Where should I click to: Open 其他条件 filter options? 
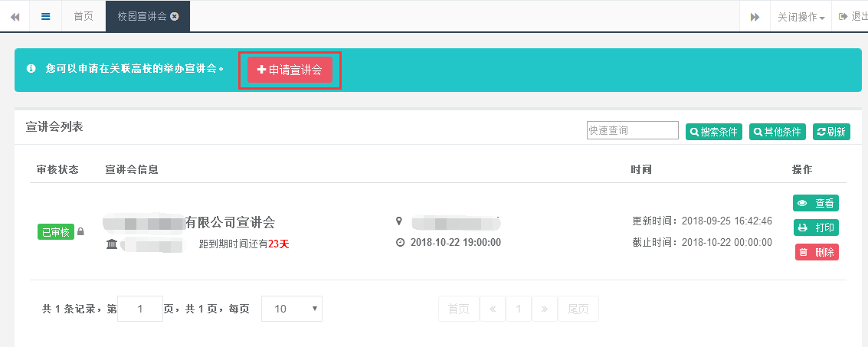[777, 132]
